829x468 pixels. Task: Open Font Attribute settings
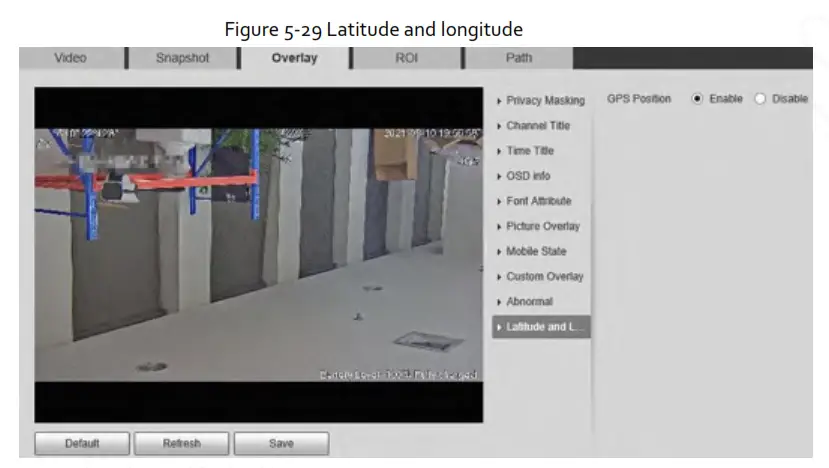[x=541, y=201]
